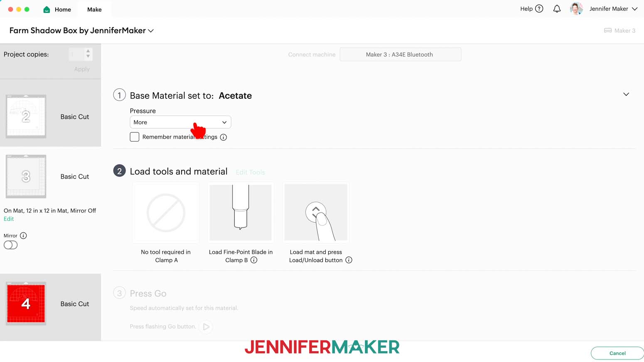Click the On Mat, 12 in x 12 in description
The image size is (644, 362).
coord(50,211)
